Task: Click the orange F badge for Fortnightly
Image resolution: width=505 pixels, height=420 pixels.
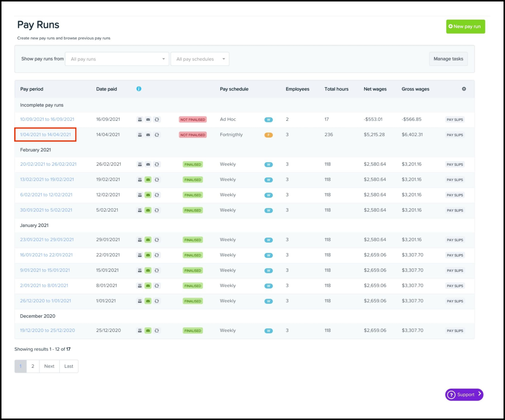Action: click(x=268, y=135)
